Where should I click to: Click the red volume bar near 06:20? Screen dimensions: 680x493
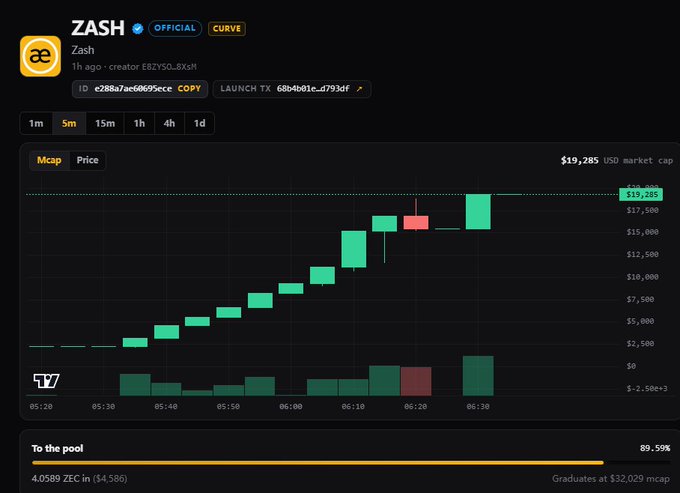tap(416, 381)
